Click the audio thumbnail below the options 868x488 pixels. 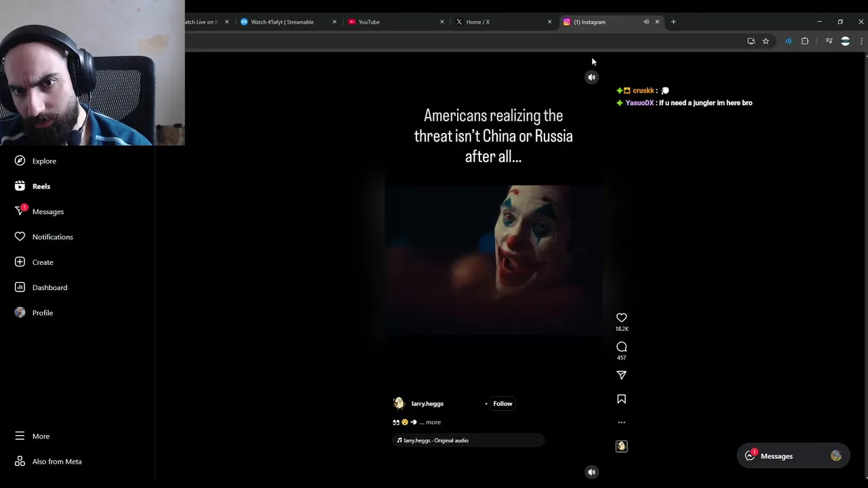tap(621, 446)
